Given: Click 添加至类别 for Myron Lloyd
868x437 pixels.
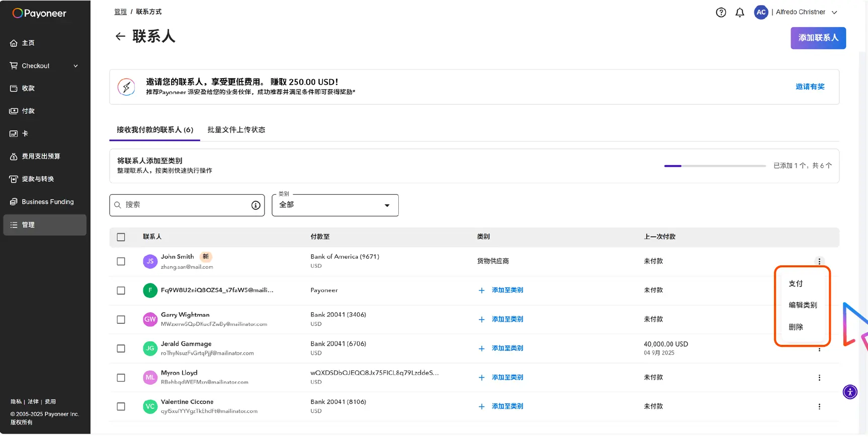Looking at the screenshot, I should tap(501, 378).
